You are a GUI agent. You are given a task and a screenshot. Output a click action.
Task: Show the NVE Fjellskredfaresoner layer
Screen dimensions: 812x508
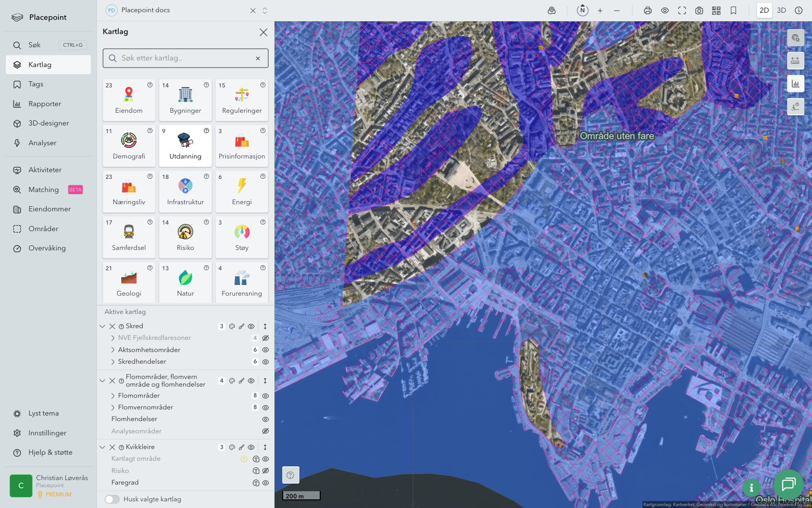pyautogui.click(x=265, y=338)
